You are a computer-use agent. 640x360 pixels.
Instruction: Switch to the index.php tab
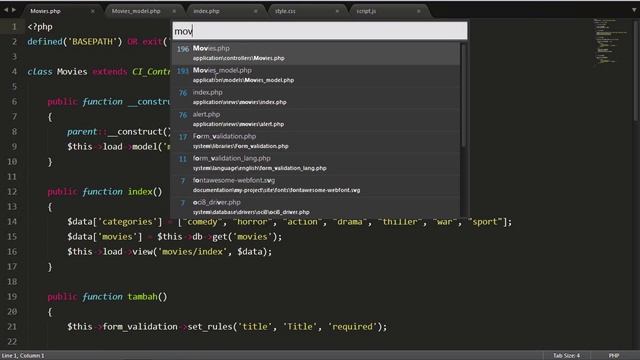pyautogui.click(x=206, y=11)
